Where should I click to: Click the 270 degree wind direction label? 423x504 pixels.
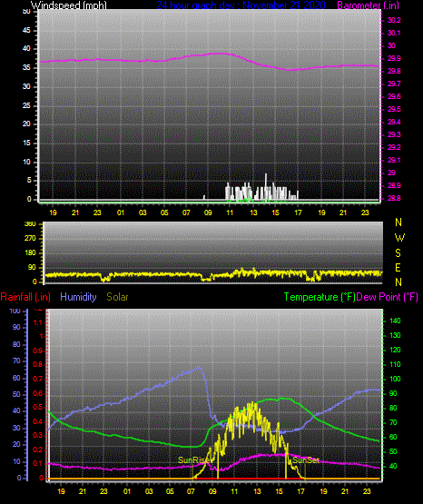31,239
